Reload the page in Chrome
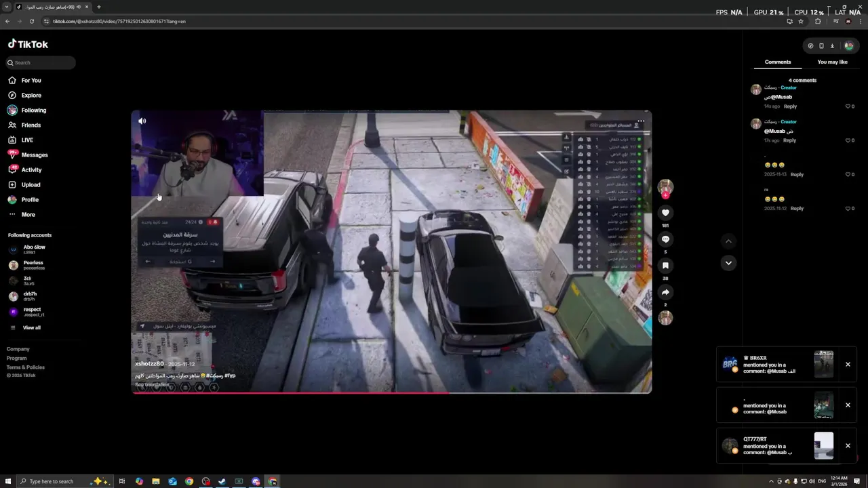The image size is (868, 488). [x=31, y=21]
